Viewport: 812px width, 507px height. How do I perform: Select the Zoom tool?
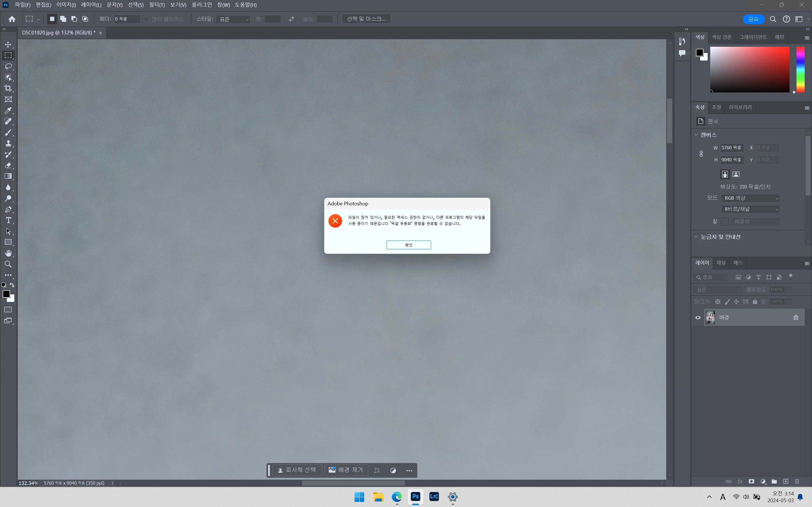click(x=8, y=264)
